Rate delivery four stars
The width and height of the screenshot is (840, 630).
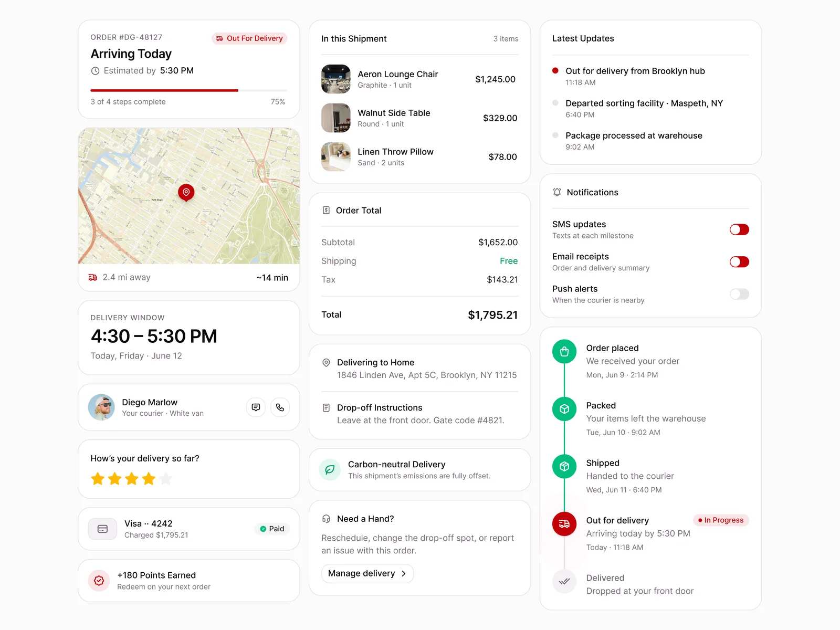tap(149, 479)
